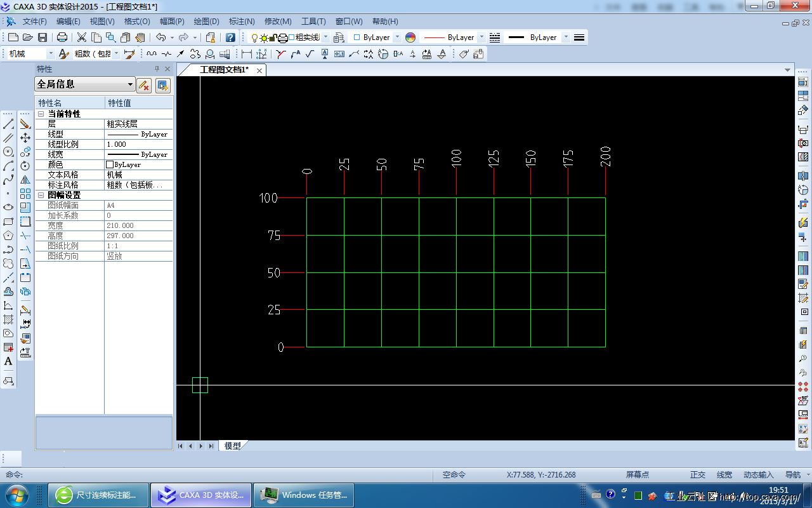812x508 pixels.
Task: Click the Undo arrow button
Action: [160, 37]
